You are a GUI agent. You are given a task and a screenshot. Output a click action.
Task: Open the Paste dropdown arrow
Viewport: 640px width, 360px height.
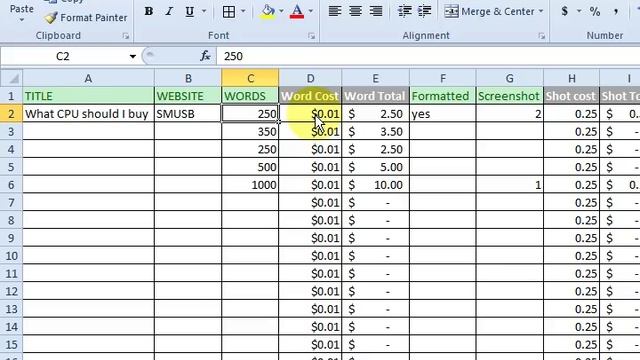(x=22, y=19)
